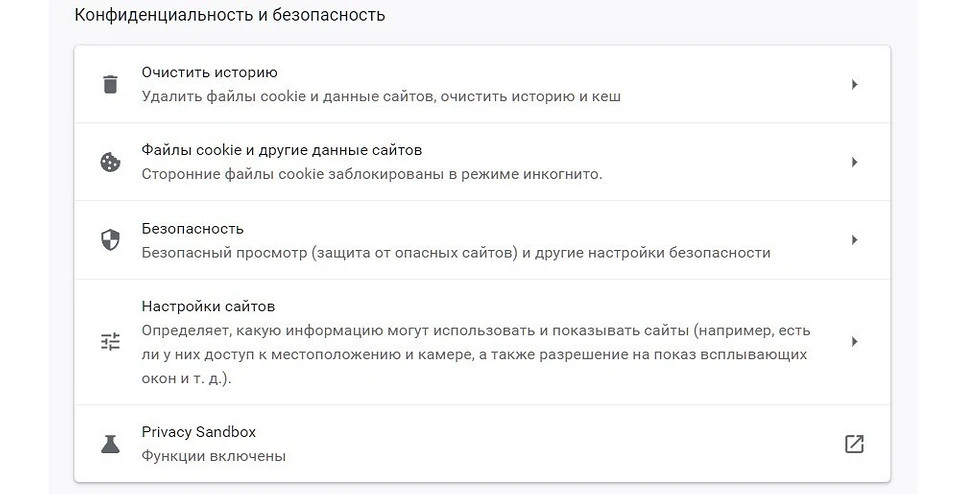The width and height of the screenshot is (960, 494).
Task: Click the trash can icon for clearing history
Action: click(111, 84)
